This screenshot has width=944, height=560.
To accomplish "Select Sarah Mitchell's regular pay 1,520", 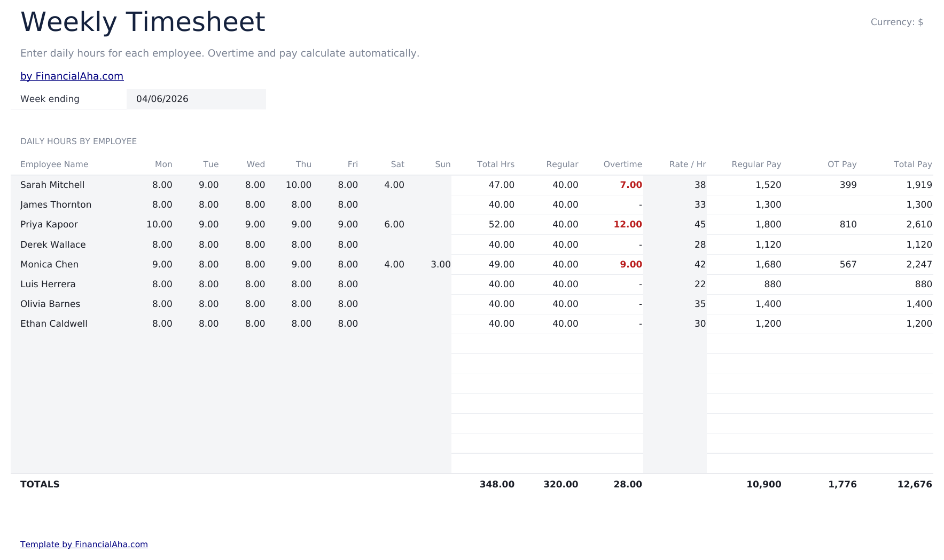I will pos(768,185).
